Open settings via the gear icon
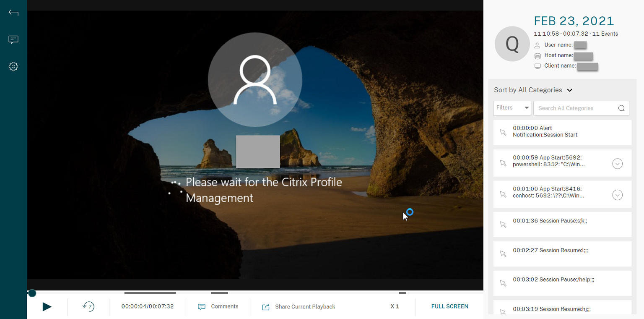This screenshot has width=644, height=319. pyautogui.click(x=13, y=66)
